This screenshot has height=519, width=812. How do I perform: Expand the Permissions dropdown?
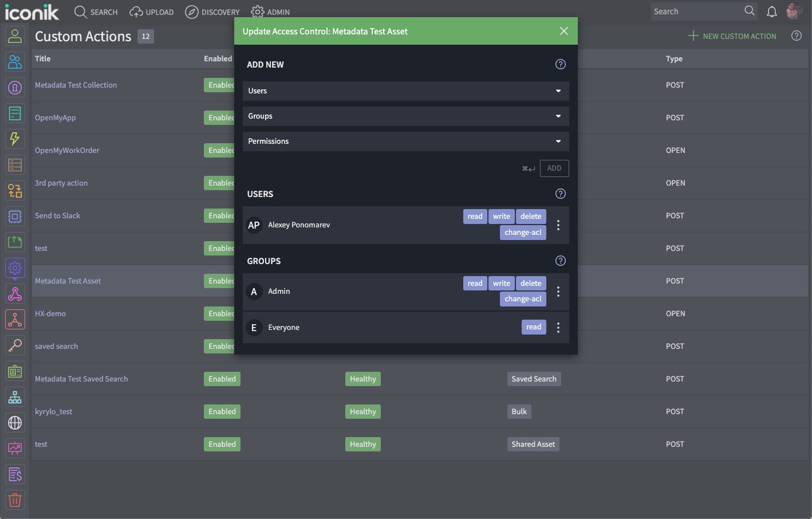coord(405,141)
